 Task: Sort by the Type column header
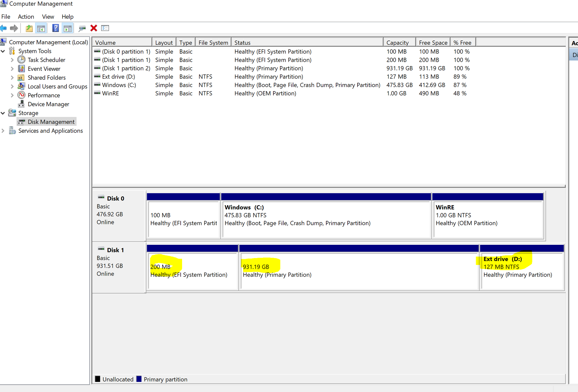coord(186,42)
